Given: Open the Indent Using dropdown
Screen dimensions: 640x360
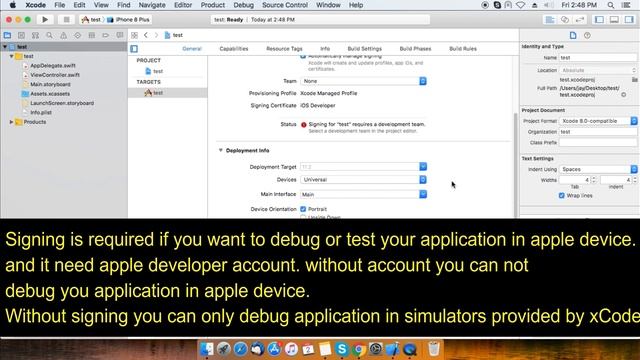Looking at the screenshot, I should pos(598,169).
